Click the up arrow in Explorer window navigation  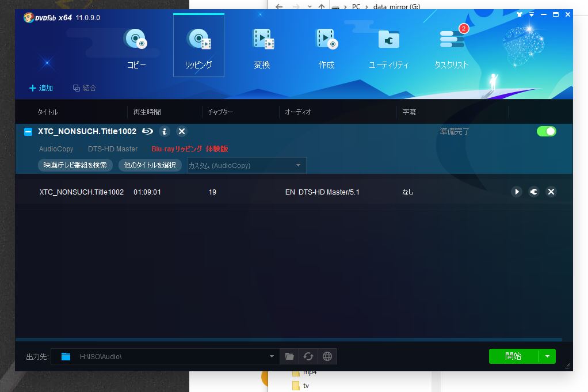[x=322, y=7]
